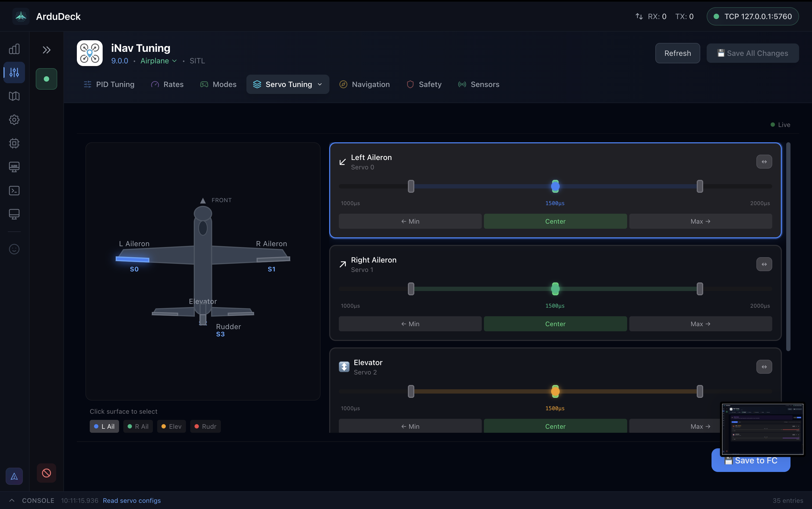The image size is (812, 509).
Task: Click the RX/TX transfer arrows icon
Action: 639,16
